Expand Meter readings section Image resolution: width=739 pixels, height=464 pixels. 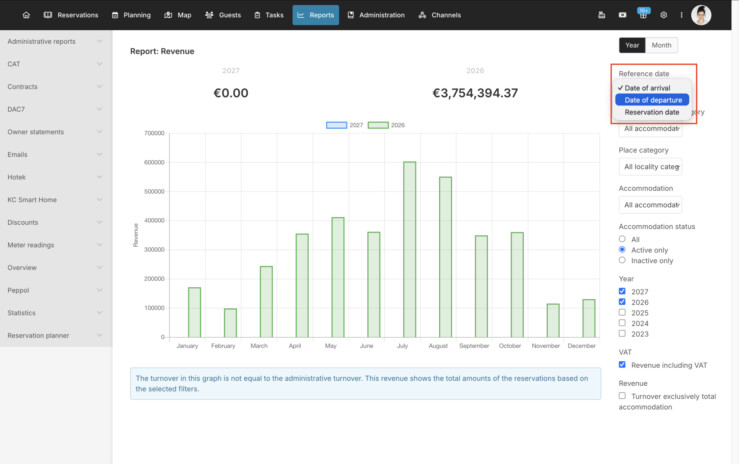(x=56, y=245)
